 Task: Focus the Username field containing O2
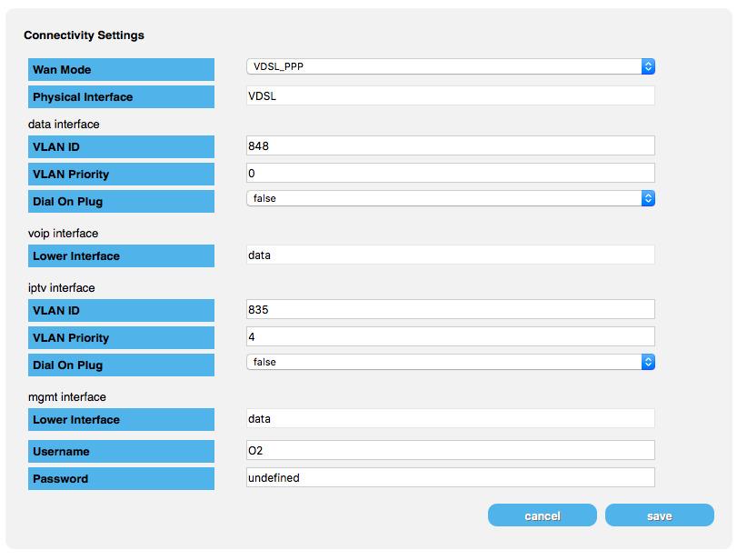click(x=450, y=450)
